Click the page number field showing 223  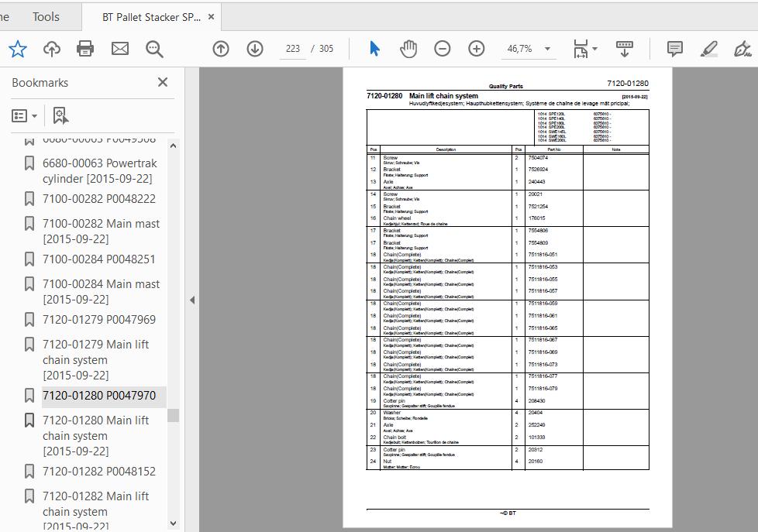292,49
